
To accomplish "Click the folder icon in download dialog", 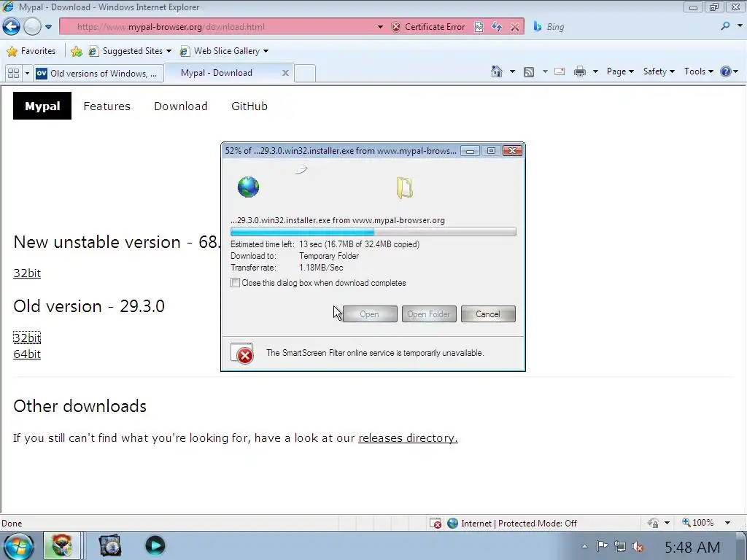I will (405, 187).
